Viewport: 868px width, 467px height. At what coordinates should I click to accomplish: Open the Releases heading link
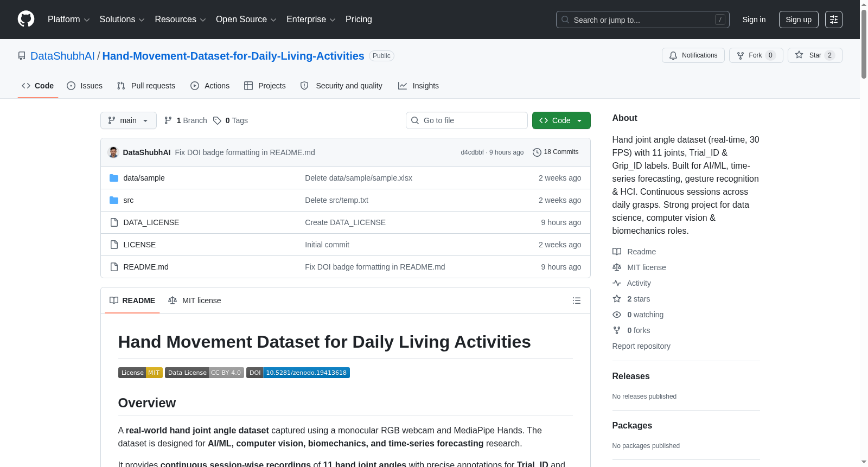coord(631,376)
